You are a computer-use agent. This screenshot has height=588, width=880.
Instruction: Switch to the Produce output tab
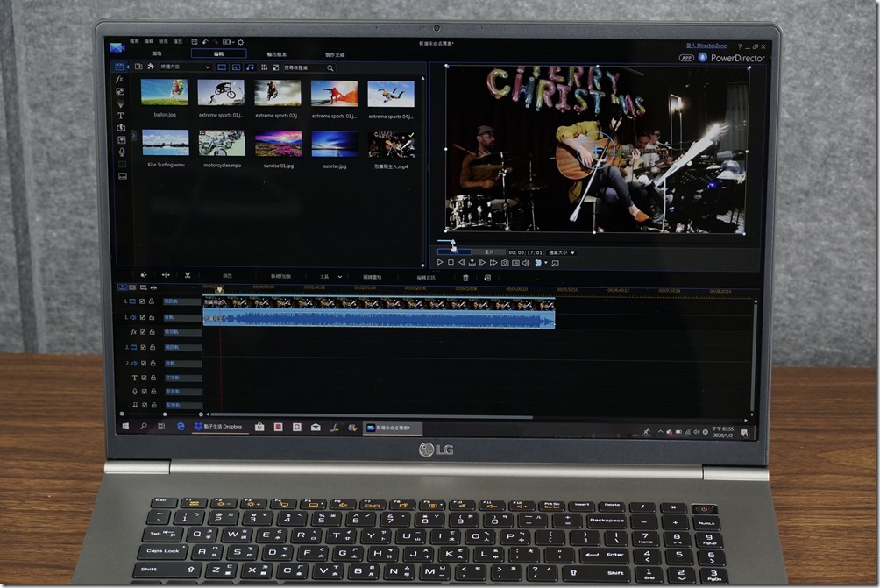click(277, 54)
